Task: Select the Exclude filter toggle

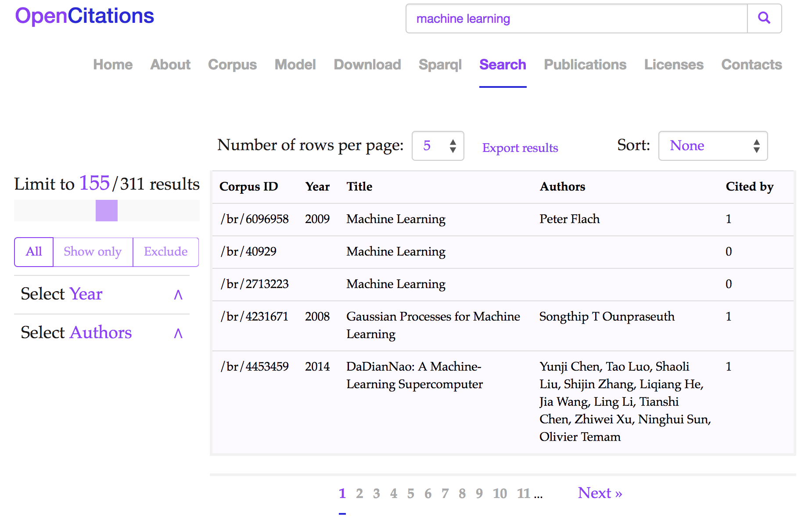Action: pyautogui.click(x=166, y=252)
